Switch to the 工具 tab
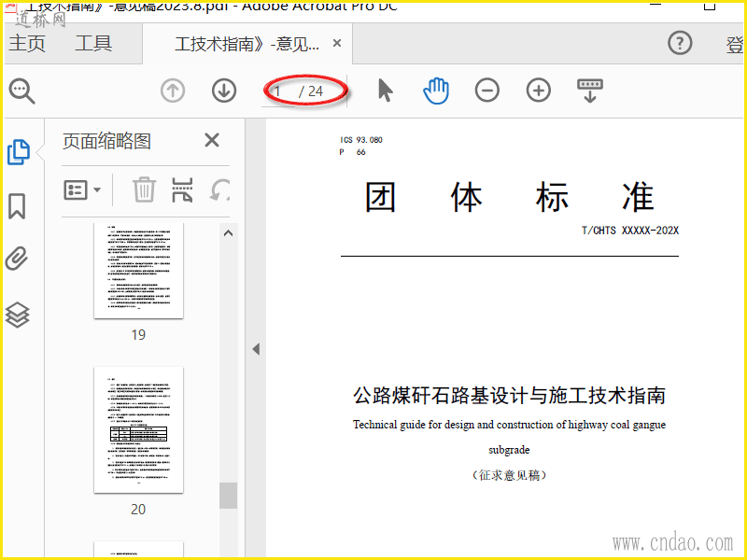Image resolution: width=747 pixels, height=560 pixels. pyautogui.click(x=93, y=43)
